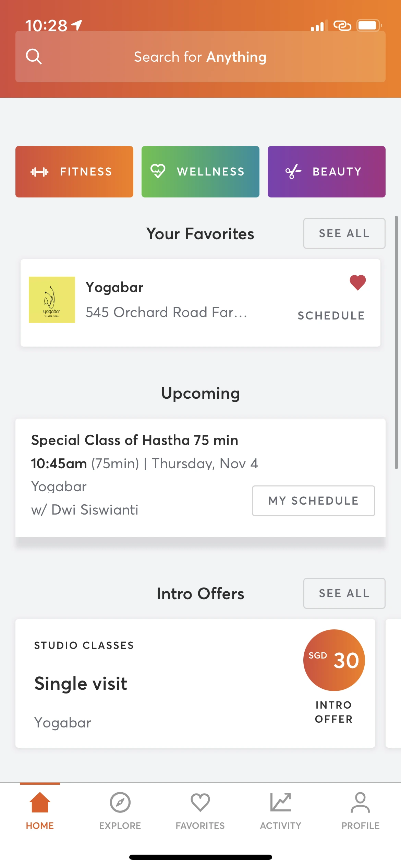The width and height of the screenshot is (401, 868).
Task: Open the Single visit Studio Classes card
Action: coord(195,683)
